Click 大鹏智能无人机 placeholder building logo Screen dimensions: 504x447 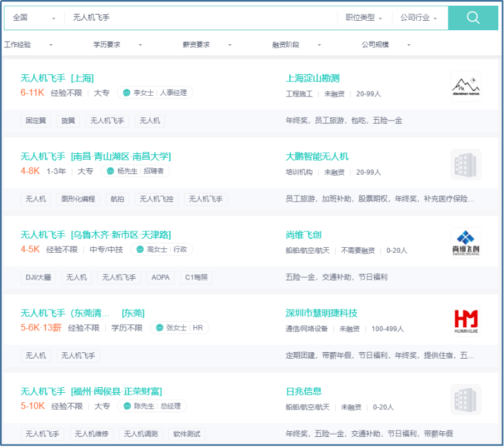click(x=466, y=165)
